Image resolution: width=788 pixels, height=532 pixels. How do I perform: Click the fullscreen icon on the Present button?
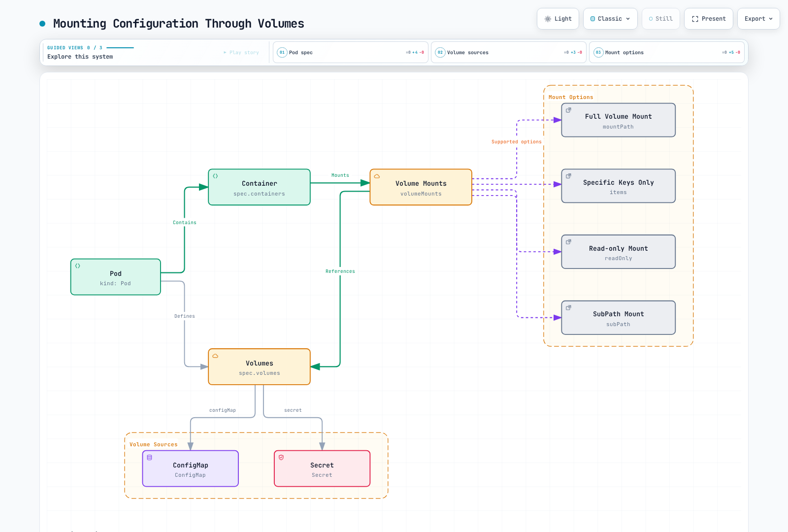pyautogui.click(x=695, y=19)
